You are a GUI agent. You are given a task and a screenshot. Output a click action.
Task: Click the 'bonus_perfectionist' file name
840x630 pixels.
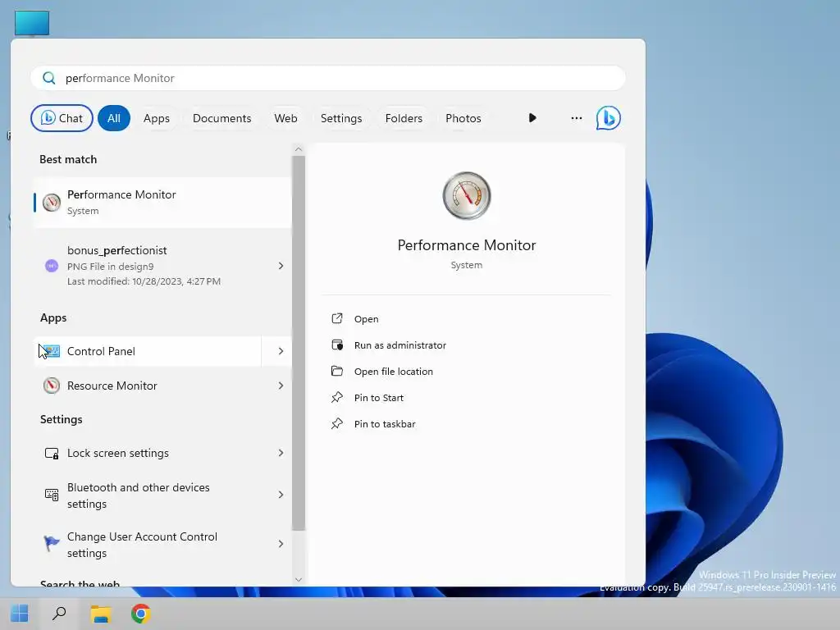116,251
